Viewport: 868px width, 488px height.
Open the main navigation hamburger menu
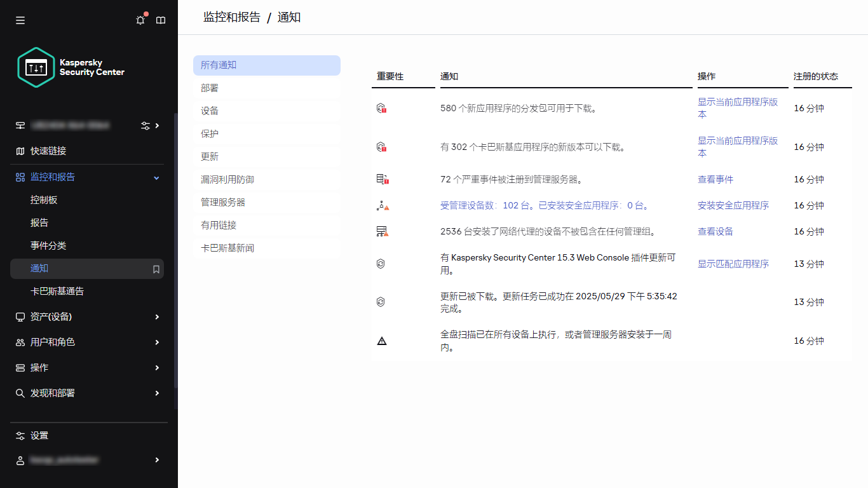pos(20,20)
